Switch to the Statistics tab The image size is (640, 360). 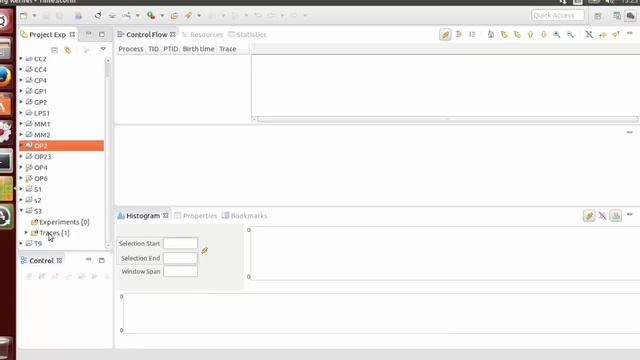247,35
